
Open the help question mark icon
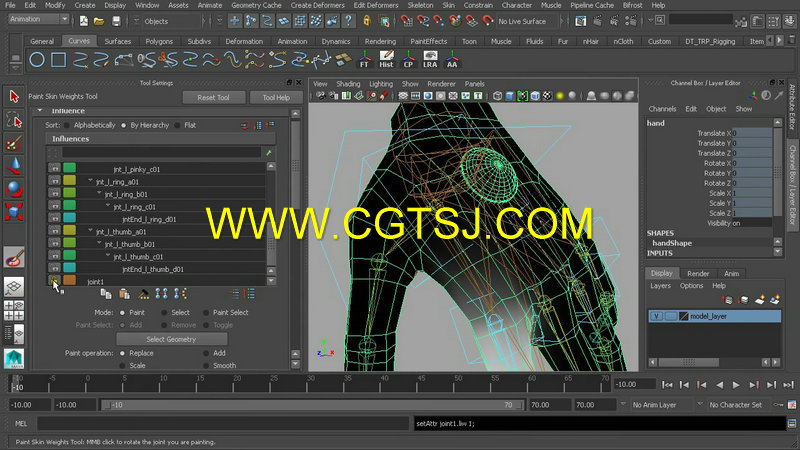pyautogui.click(x=348, y=21)
